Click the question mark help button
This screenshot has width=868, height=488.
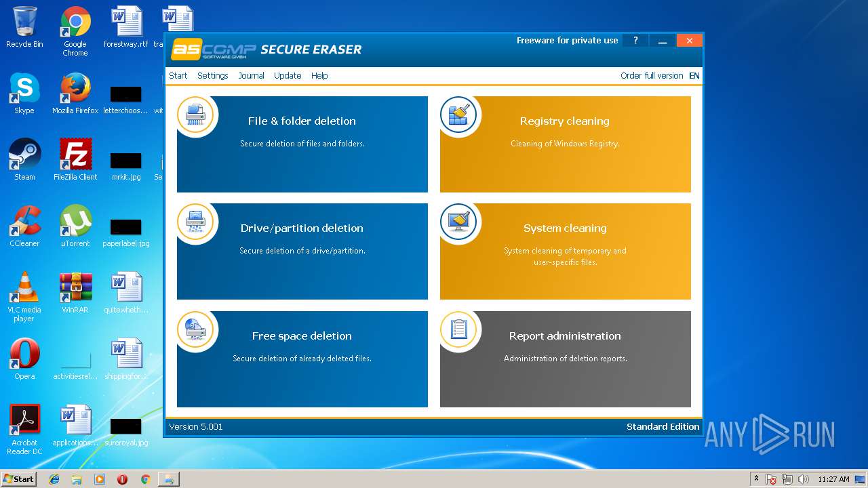point(635,41)
